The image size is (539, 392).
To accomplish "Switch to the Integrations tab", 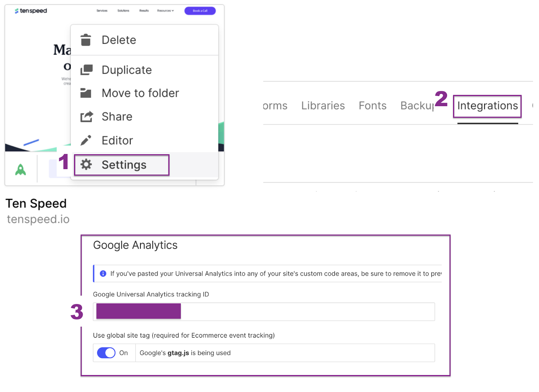I will click(x=487, y=106).
